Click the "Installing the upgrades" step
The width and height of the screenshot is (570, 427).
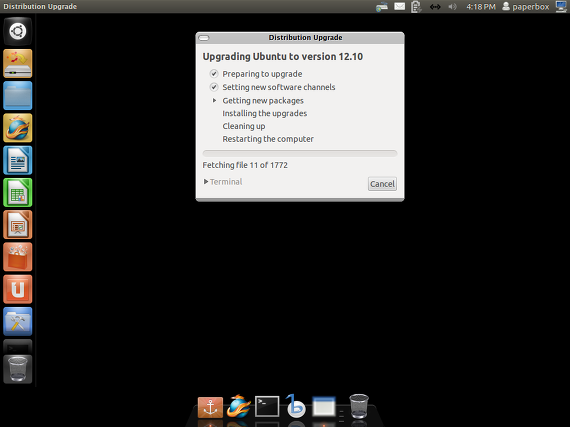[x=265, y=113]
